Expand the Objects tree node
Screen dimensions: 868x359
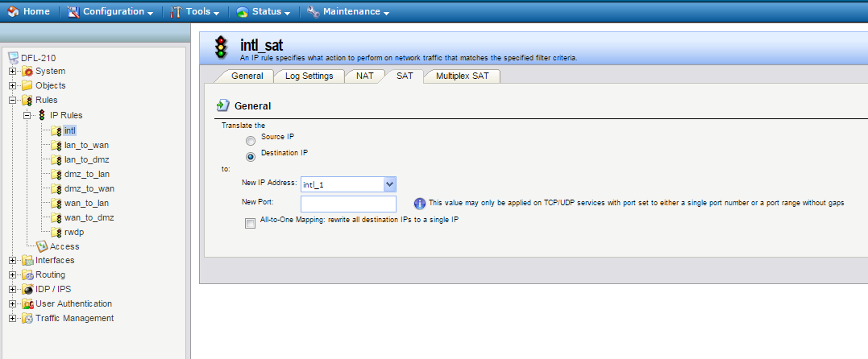[x=13, y=86]
